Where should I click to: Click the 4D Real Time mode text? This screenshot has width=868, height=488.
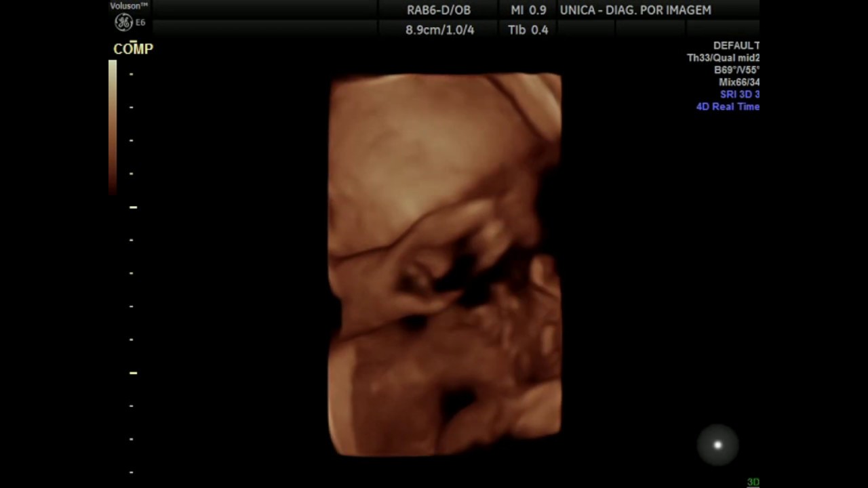pyautogui.click(x=728, y=106)
